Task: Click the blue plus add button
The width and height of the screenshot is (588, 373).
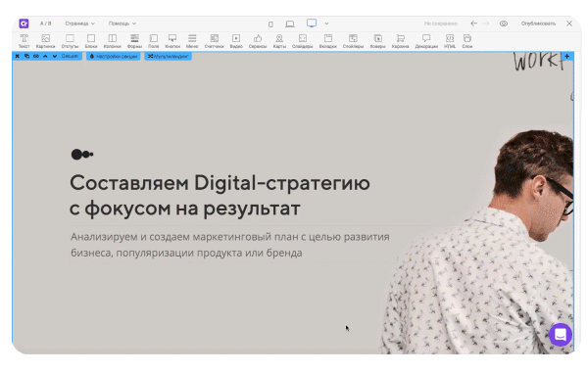Action: 567,56
